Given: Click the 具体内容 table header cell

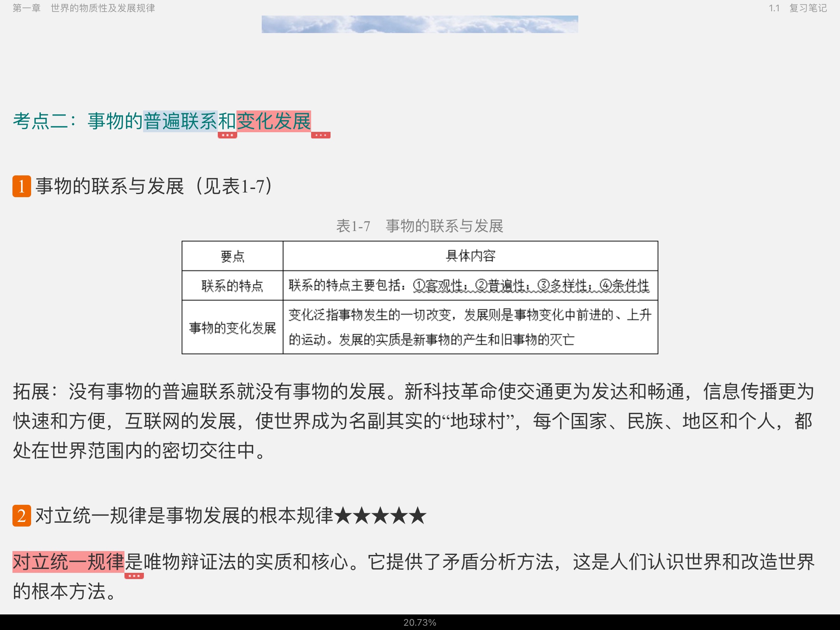Looking at the screenshot, I should point(470,256).
